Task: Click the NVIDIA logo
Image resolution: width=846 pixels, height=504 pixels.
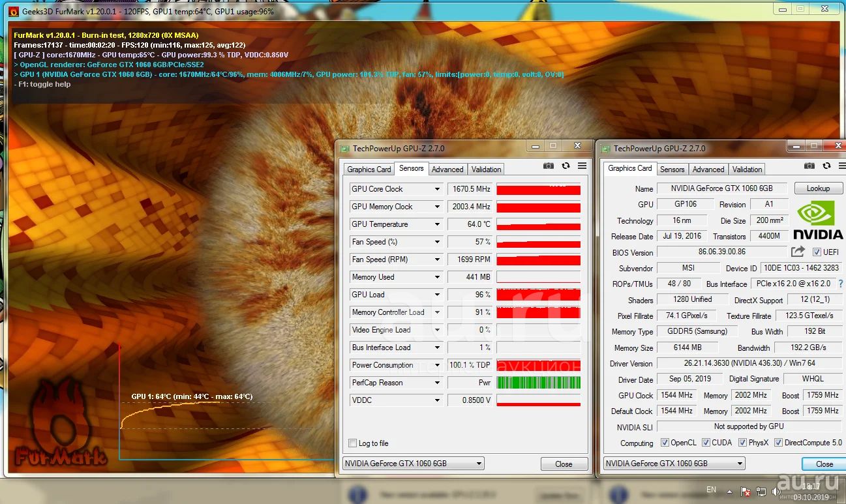Action: (817, 220)
